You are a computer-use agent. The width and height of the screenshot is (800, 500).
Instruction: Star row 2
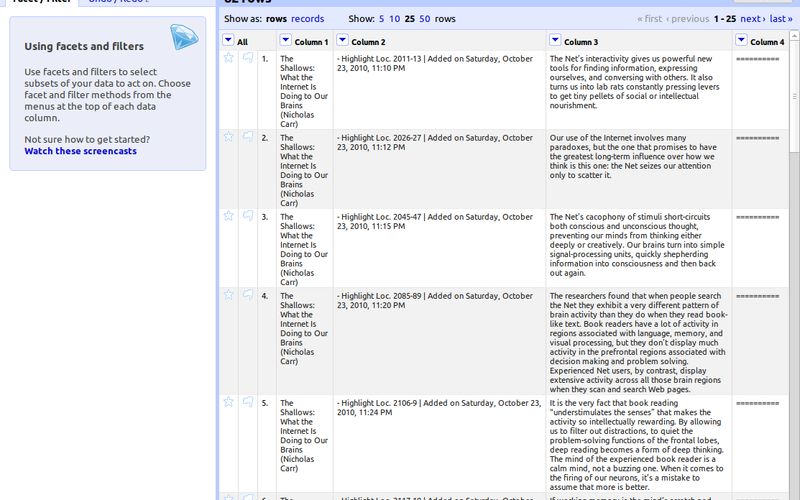point(229,137)
